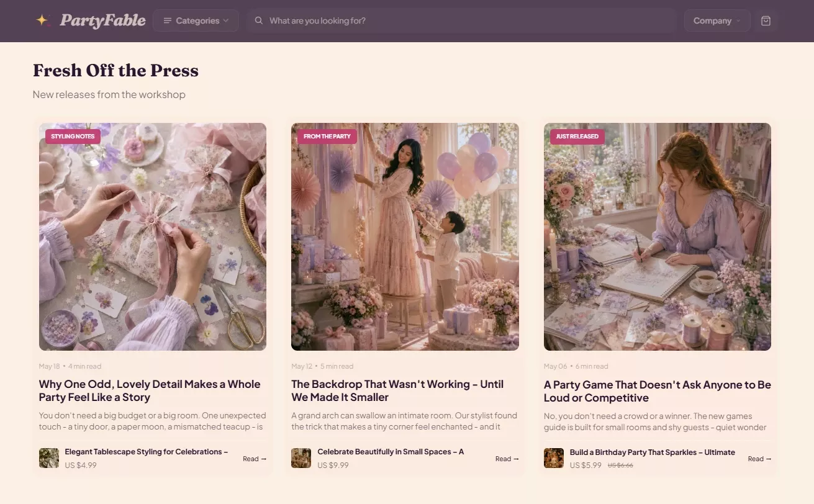Select 'Elegant Tablescape Styling for Celebrations' product name
Screen dimensions: 814x504
[x=147, y=452]
